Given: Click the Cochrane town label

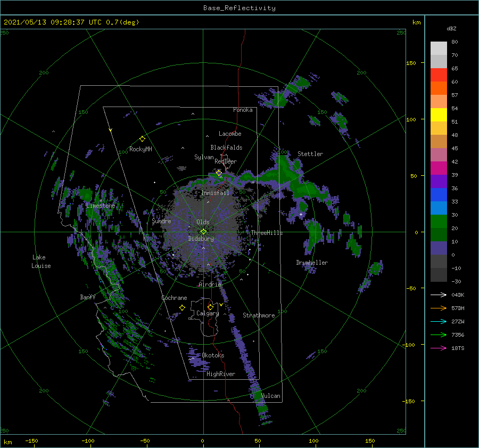Looking at the screenshot, I should click(174, 298).
